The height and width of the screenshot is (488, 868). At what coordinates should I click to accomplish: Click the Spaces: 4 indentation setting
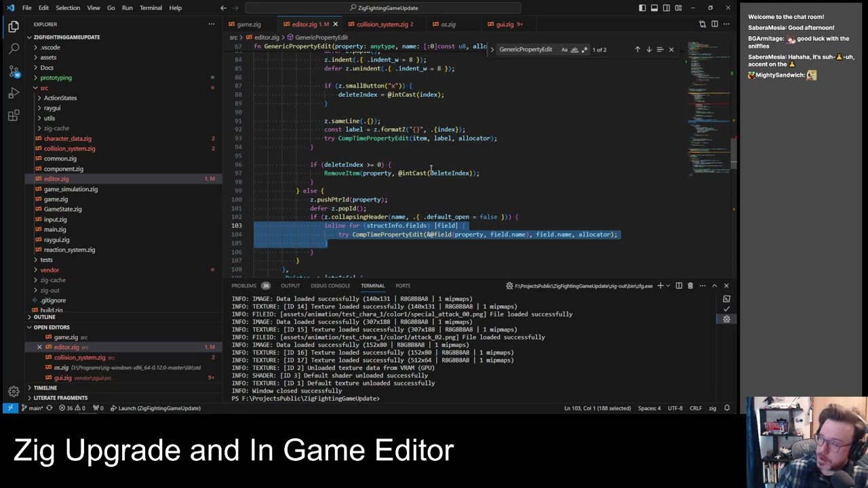click(x=649, y=408)
